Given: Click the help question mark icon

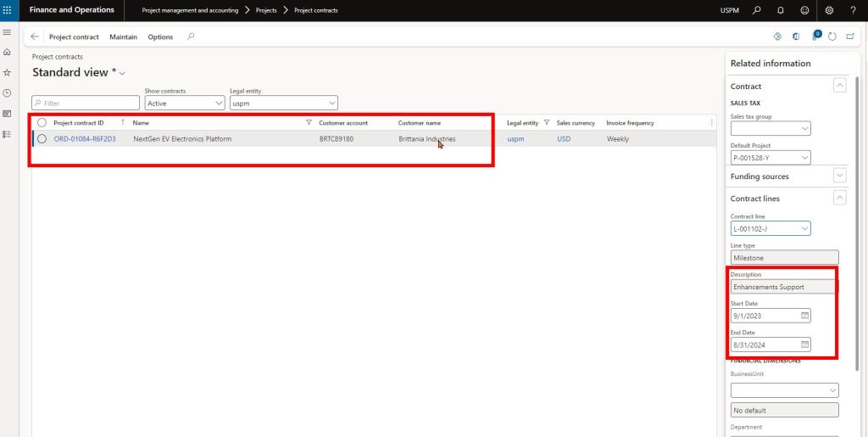Looking at the screenshot, I should click(853, 10).
